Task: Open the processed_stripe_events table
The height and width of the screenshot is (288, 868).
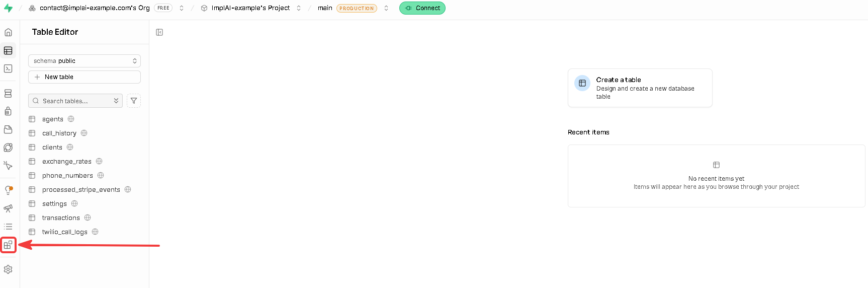Action: point(81,190)
